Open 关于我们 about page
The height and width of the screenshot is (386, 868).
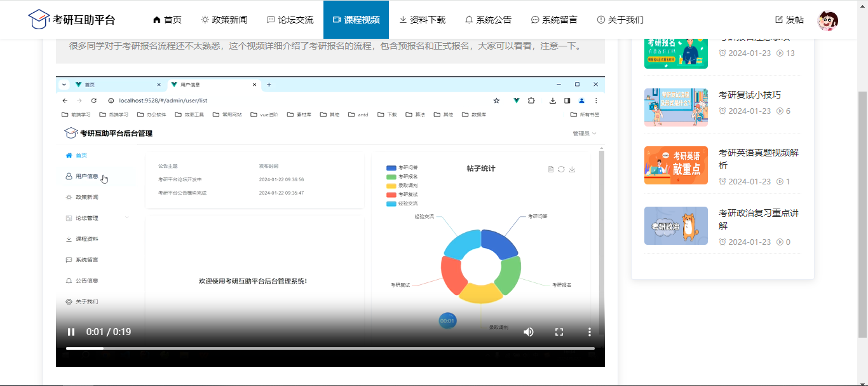(620, 20)
